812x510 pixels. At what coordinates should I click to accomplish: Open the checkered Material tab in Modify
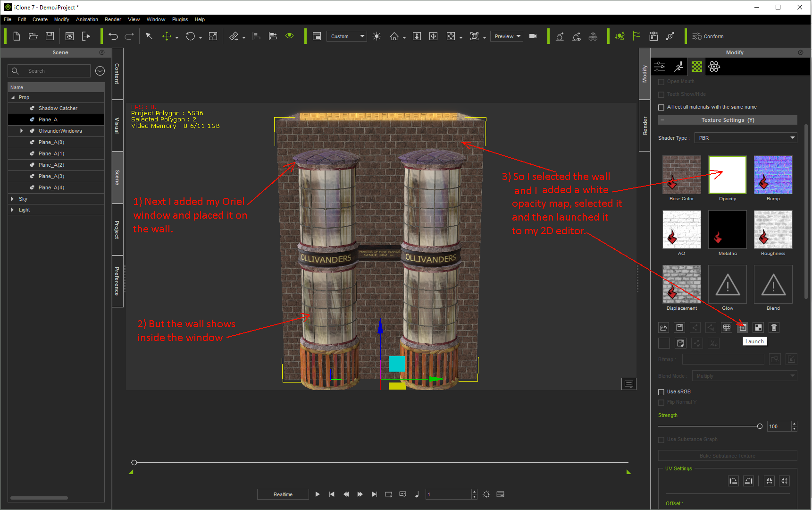click(x=697, y=67)
